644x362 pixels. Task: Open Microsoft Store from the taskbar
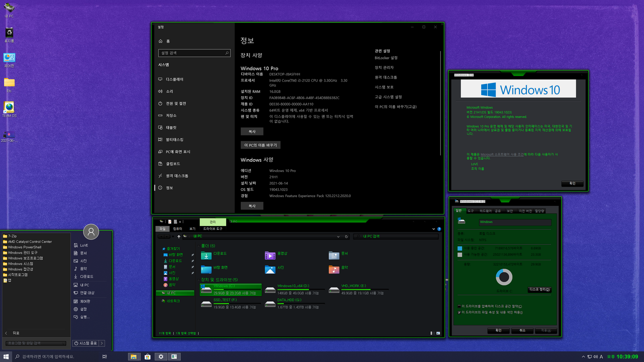tap(147, 357)
